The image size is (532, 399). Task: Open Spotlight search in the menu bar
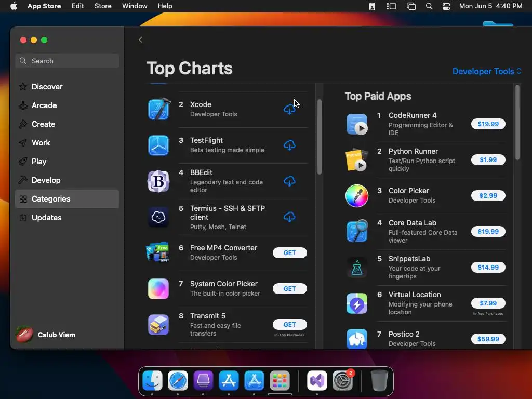pyautogui.click(x=429, y=6)
